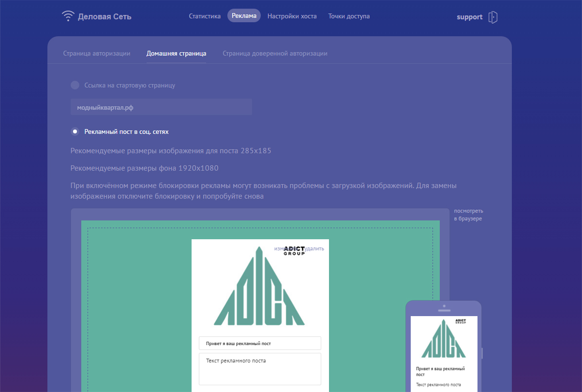Open the Статистика menu
The image size is (582, 392).
point(205,16)
